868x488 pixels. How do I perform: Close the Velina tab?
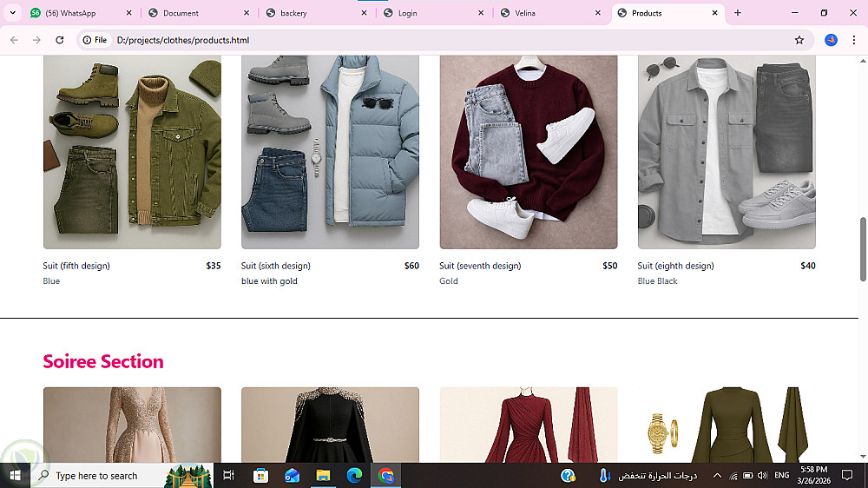click(x=598, y=13)
